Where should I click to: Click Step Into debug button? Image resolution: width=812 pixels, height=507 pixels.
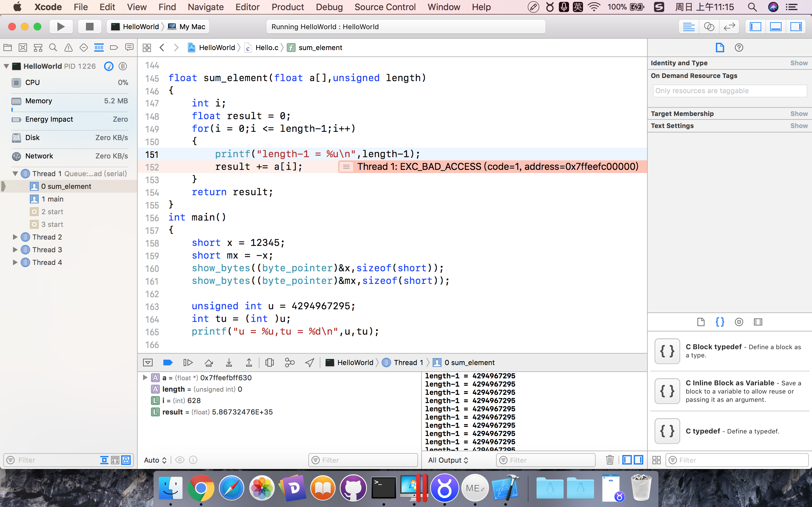[229, 363]
